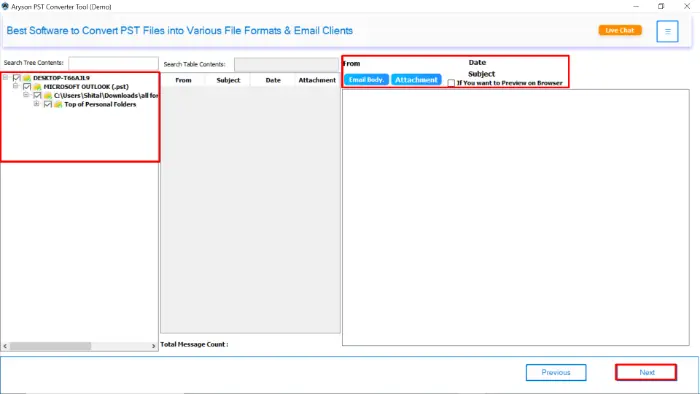The image size is (700, 394).
Task: Click the tree panel horizontal scrollbar thumb
Action: point(50,346)
